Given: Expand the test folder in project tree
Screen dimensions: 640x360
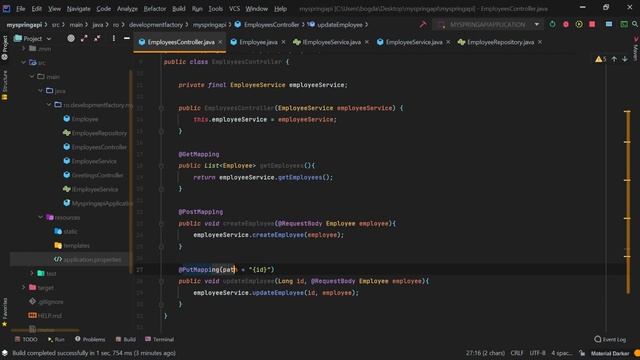Looking at the screenshot, I should coord(32,273).
